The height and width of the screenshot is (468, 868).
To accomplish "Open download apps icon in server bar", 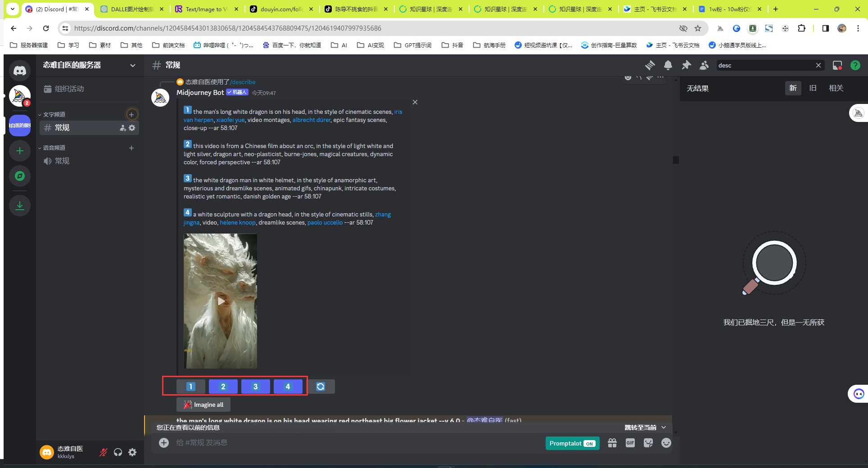I will tap(20, 206).
